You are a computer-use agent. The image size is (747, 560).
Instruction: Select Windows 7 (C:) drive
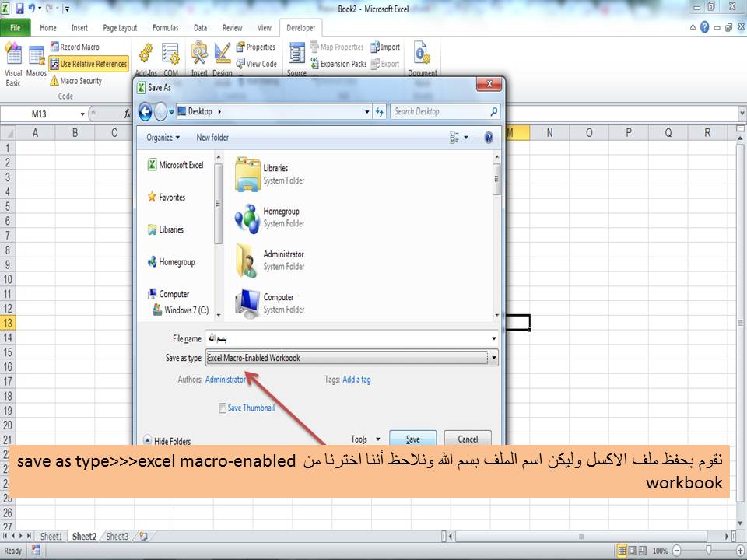point(181,310)
